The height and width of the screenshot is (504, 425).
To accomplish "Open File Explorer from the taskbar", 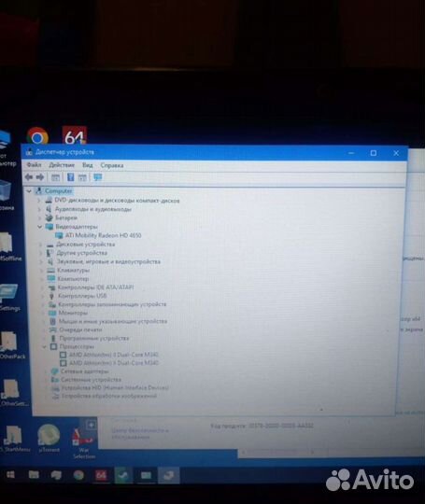I will click(34, 475).
